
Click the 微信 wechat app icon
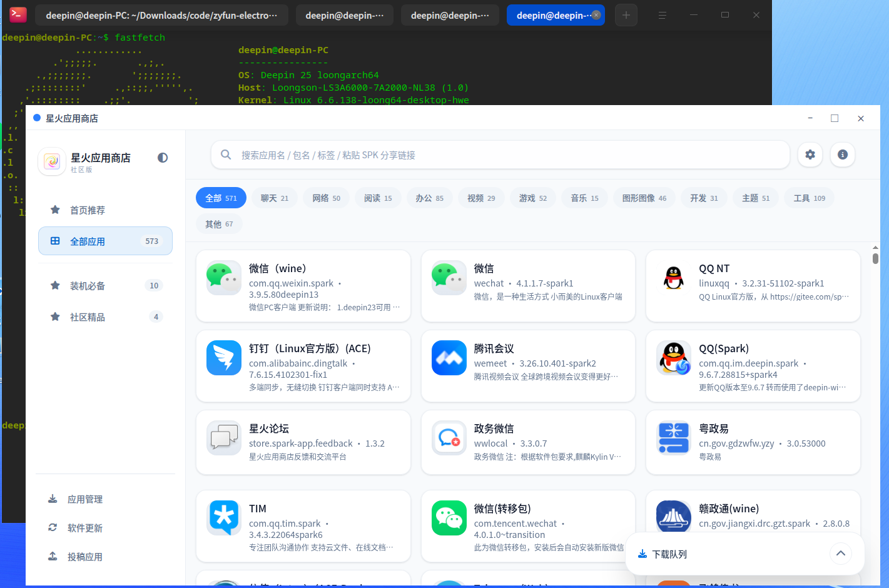point(449,278)
